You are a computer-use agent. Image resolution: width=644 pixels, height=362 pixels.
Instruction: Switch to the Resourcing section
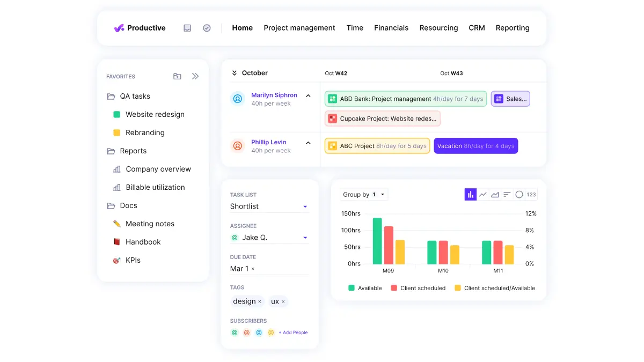(x=438, y=27)
